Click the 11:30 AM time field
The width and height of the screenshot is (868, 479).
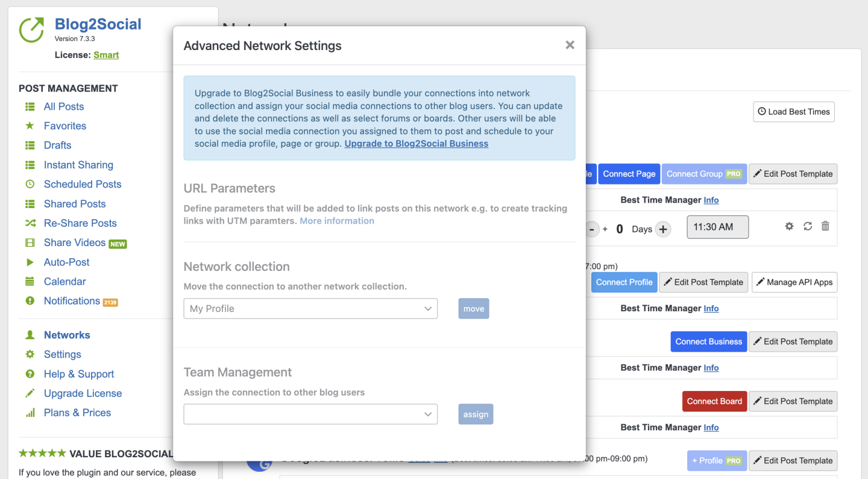[x=717, y=227]
